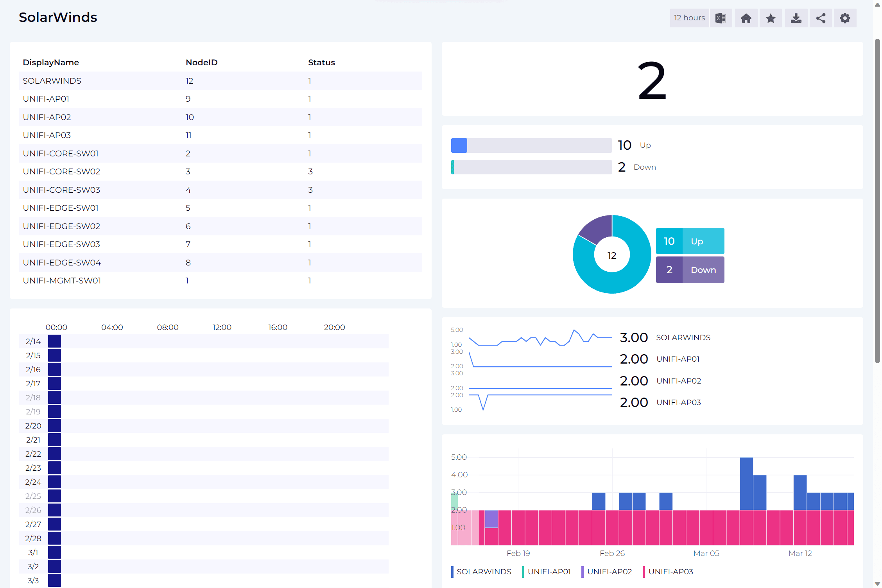The height and width of the screenshot is (588, 882).
Task: Sort the table by the Status column
Action: pos(321,62)
